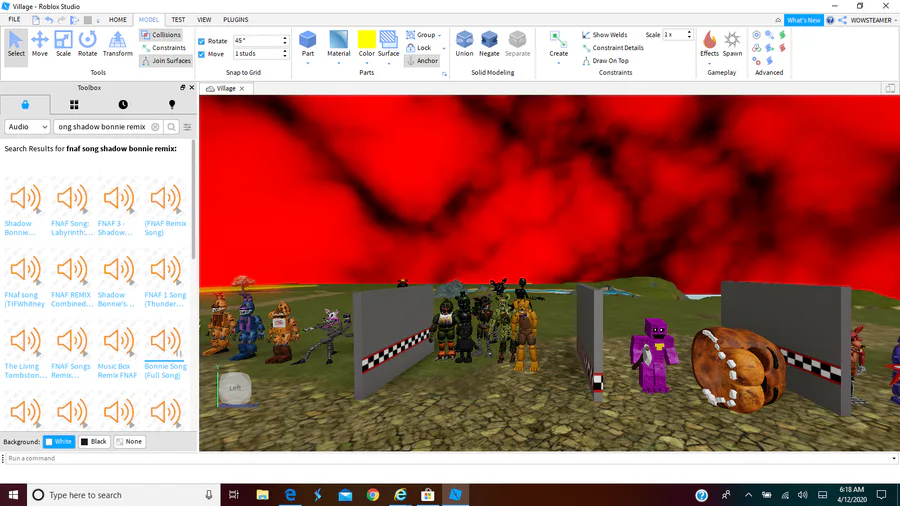
Task: Clear the Toolbox search text
Action: coord(155,127)
